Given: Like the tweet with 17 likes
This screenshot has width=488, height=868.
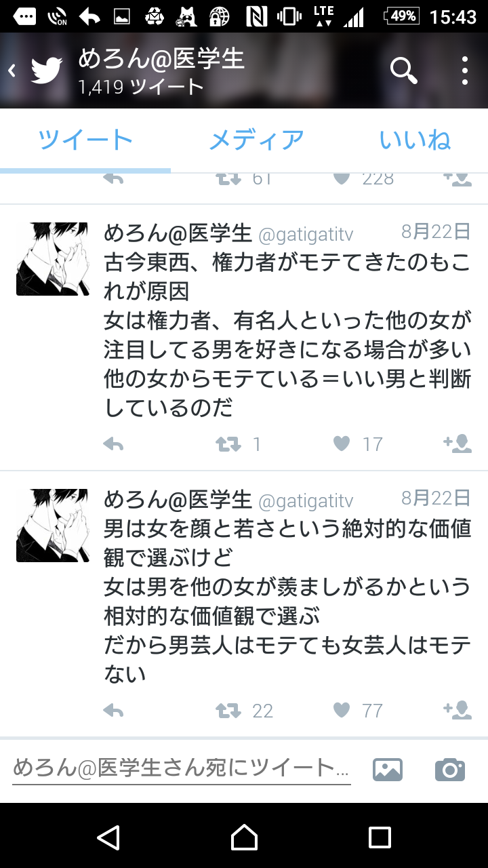Looking at the screenshot, I should click(x=342, y=443).
